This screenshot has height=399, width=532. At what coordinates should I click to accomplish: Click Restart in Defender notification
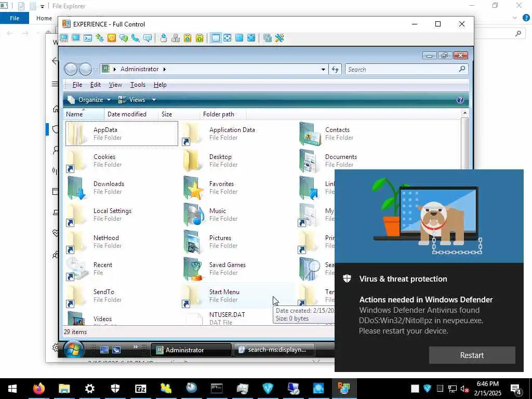pyautogui.click(x=472, y=355)
